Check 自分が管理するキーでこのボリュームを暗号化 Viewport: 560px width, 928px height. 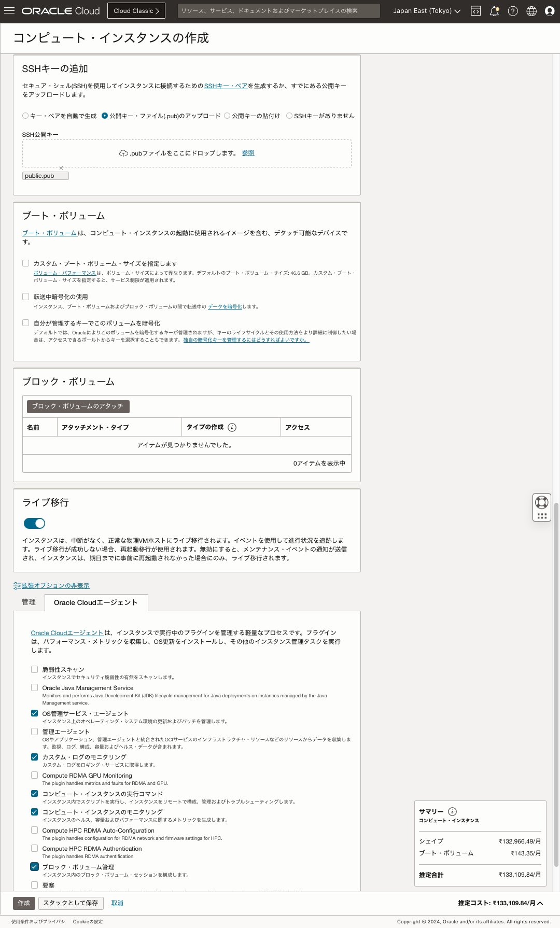[x=26, y=322]
